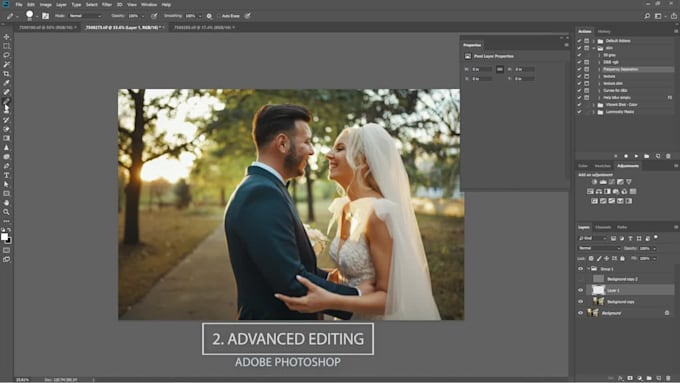Viewport: 680px width, 383px height.
Task: Select the Move tool
Action: coord(7,37)
